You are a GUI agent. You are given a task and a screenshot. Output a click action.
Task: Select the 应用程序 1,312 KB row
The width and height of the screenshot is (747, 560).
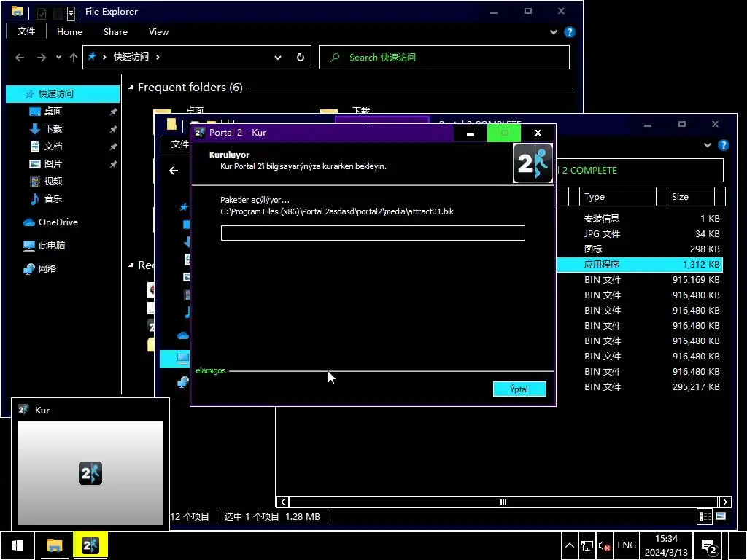[x=639, y=264]
